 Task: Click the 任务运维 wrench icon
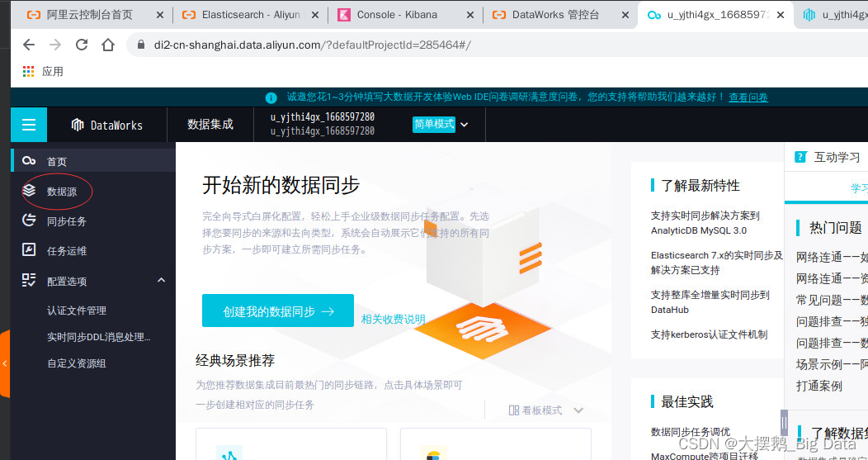pyautogui.click(x=29, y=250)
